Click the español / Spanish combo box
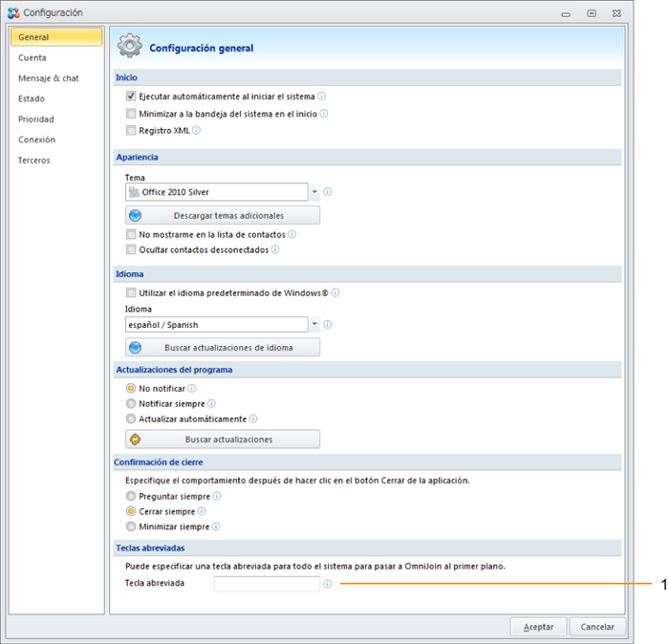Viewport: 669px width, 644px height. click(217, 325)
